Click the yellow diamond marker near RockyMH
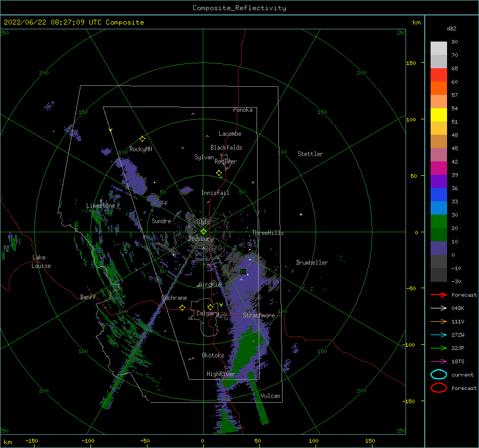This screenshot has width=479, height=448. pos(142,139)
